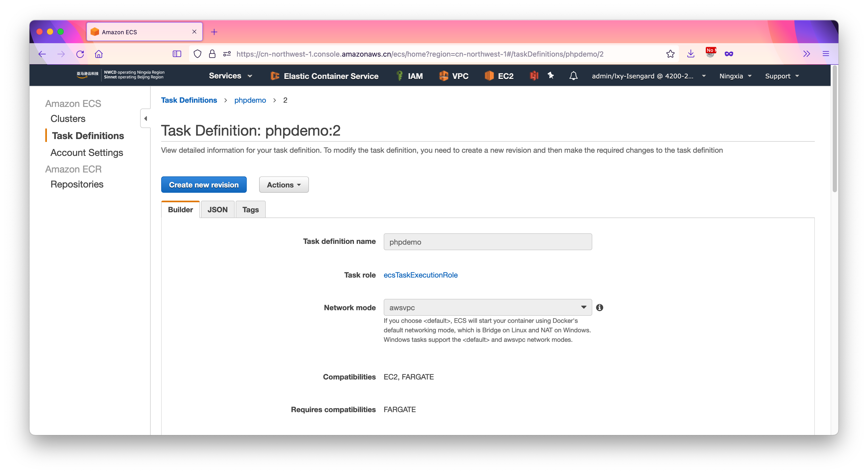Viewport: 868px width, 474px height.
Task: Open the IAM key shortcut
Action: coord(410,76)
